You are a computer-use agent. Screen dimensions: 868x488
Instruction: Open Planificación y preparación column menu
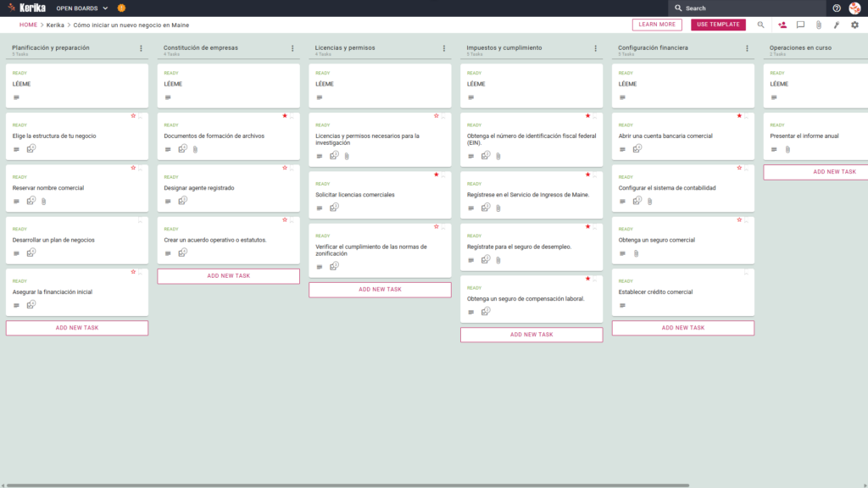click(142, 48)
